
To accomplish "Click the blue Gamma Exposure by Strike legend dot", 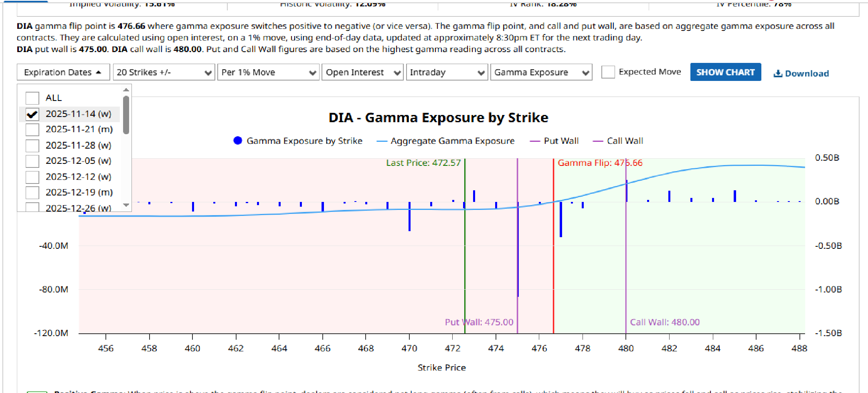I will (238, 141).
